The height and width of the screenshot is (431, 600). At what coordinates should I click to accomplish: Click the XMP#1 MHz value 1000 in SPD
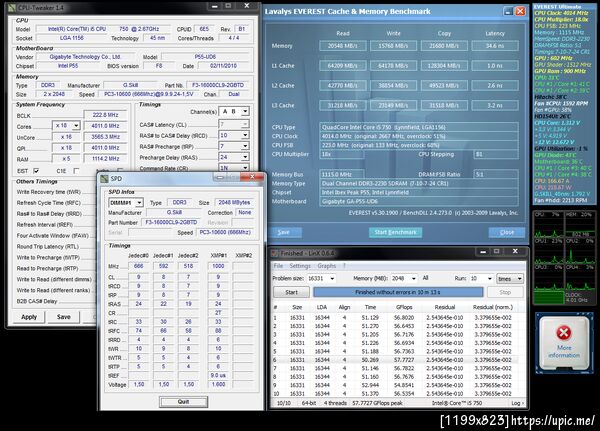click(218, 266)
